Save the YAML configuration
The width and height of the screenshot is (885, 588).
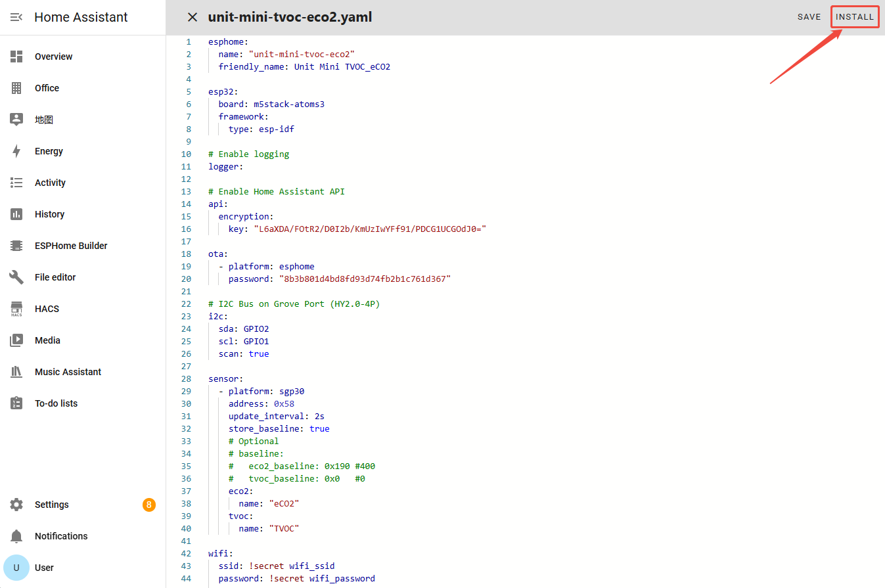pos(809,17)
